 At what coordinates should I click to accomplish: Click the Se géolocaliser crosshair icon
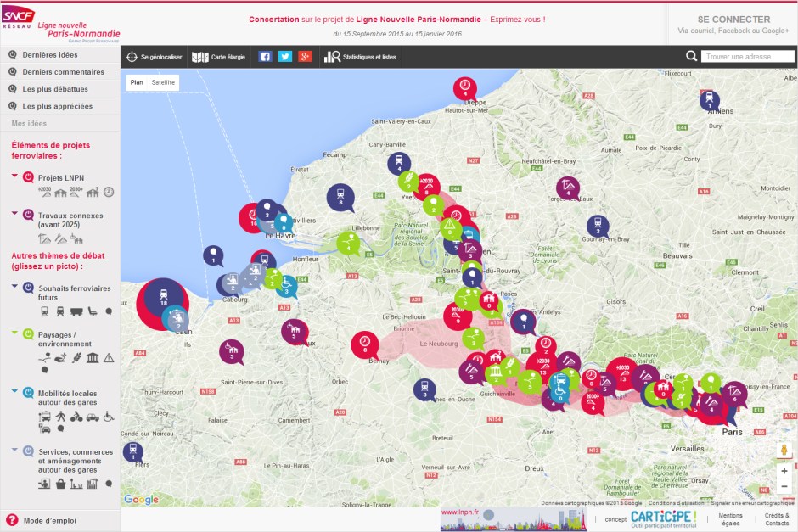[x=132, y=57]
